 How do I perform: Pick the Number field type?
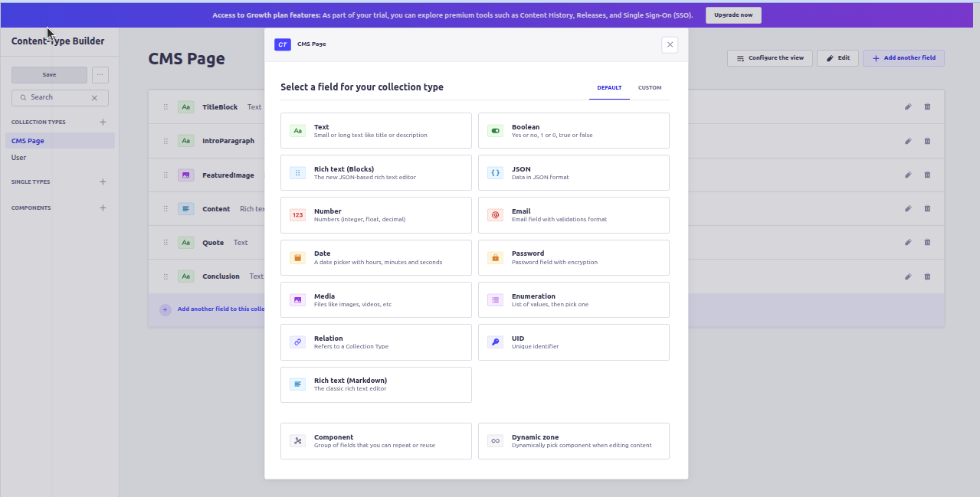[375, 215]
